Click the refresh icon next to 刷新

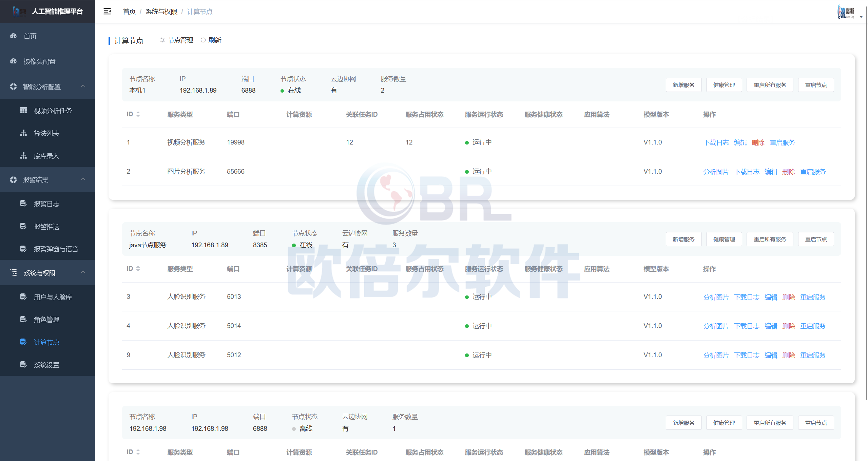tap(203, 40)
